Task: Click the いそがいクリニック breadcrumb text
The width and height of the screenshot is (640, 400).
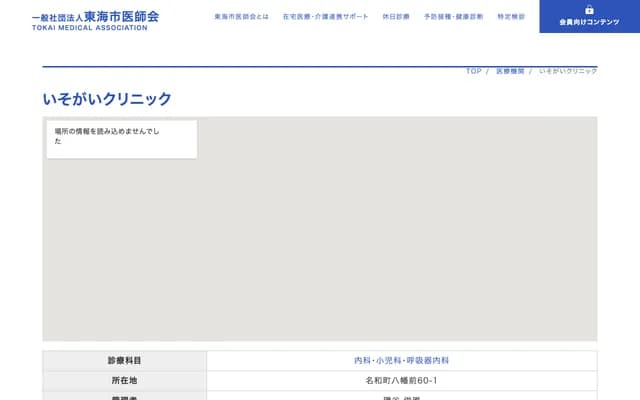Action: coord(568,71)
